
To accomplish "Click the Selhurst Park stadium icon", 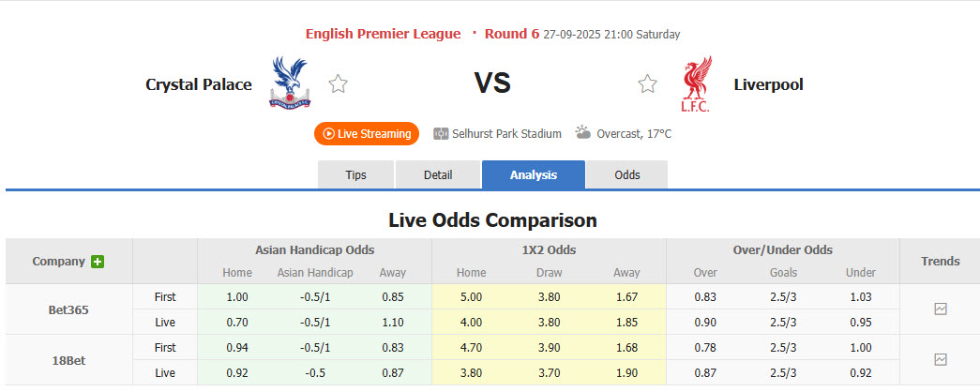I will 441,134.
